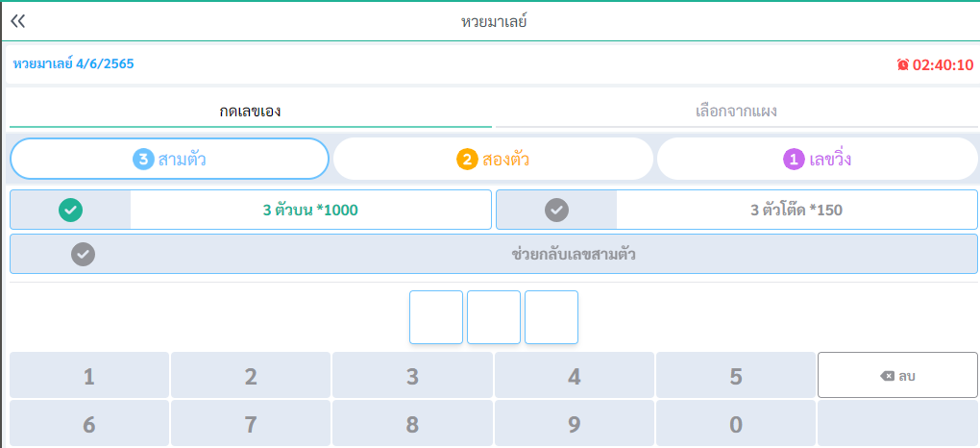Click the first empty digit box
980x448 pixels.
[x=436, y=317]
